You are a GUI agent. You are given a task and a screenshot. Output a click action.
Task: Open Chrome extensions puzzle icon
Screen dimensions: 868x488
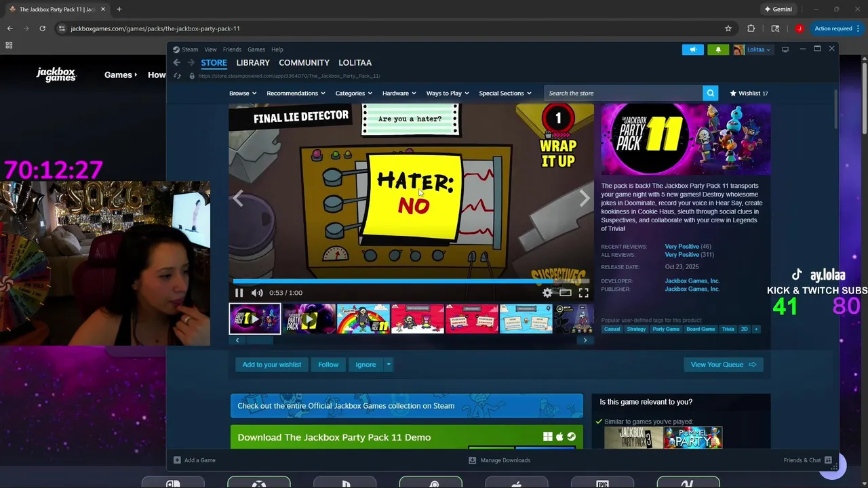pos(751,28)
